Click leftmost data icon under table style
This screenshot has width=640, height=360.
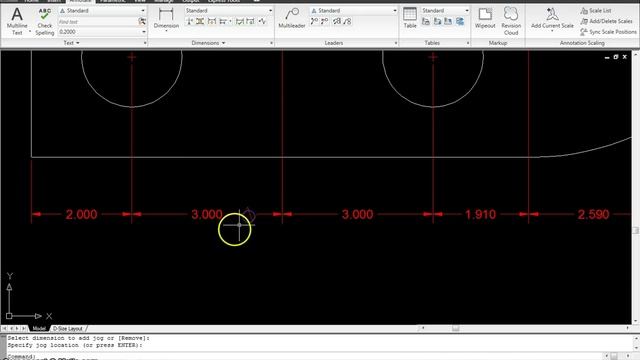pos(426,21)
